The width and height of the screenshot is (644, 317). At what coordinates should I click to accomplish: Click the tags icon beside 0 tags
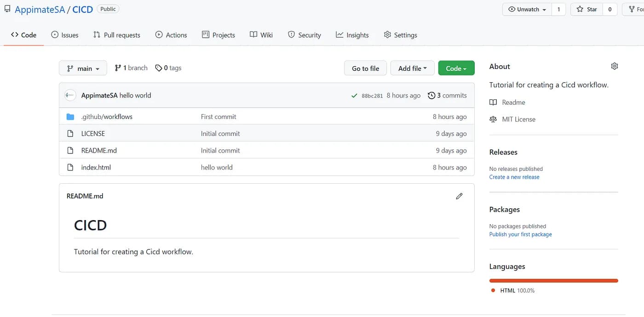(x=159, y=68)
